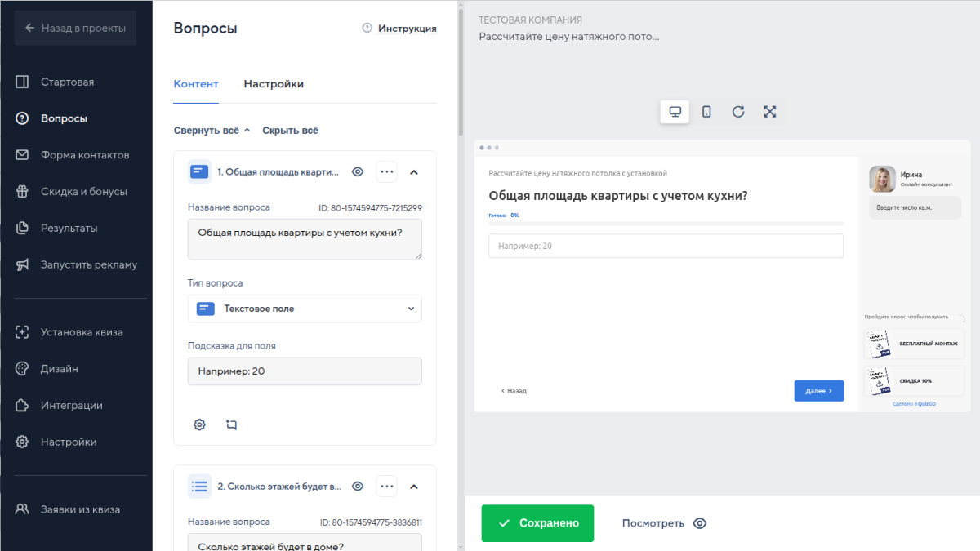
Task: Click the green Сохранено button
Action: [537, 523]
